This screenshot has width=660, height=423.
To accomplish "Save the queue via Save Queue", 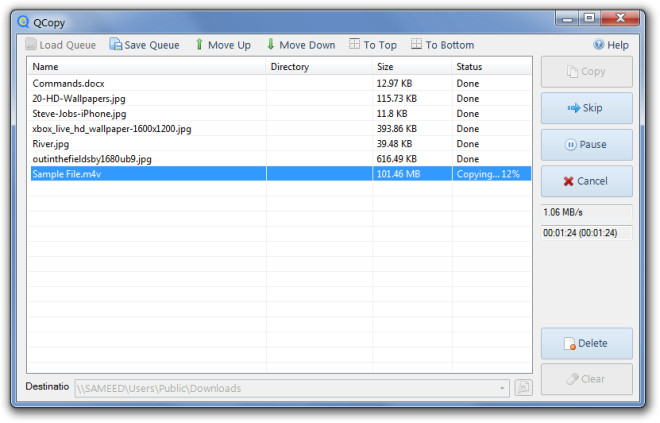I will (144, 45).
